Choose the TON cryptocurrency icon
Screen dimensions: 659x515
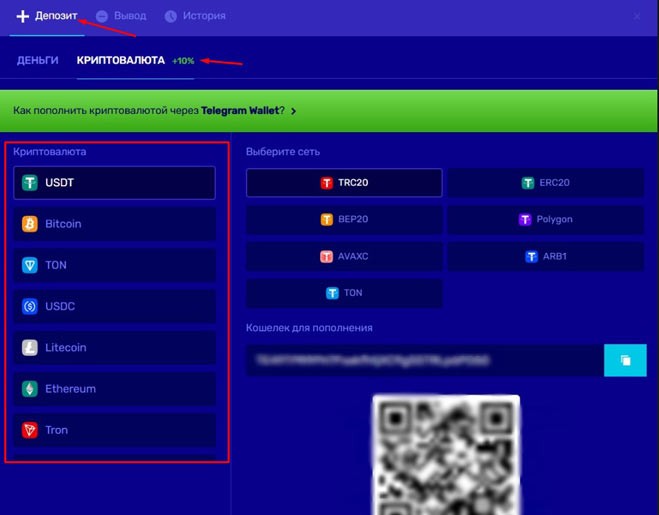point(30,265)
